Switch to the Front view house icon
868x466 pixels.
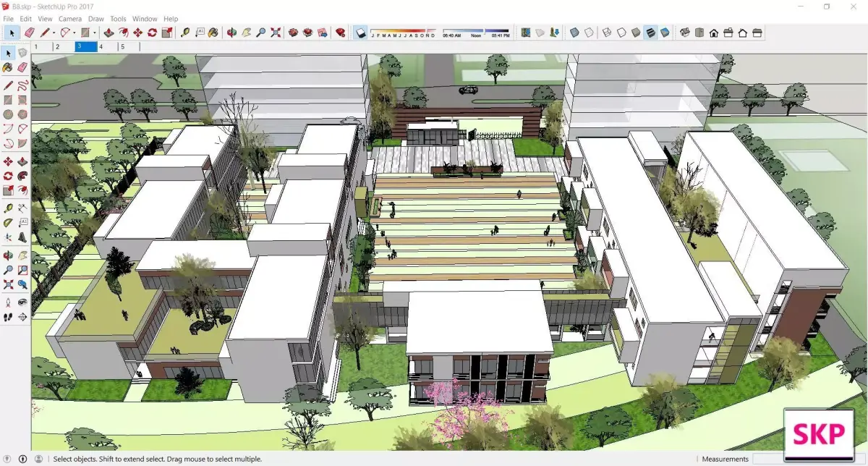713,33
